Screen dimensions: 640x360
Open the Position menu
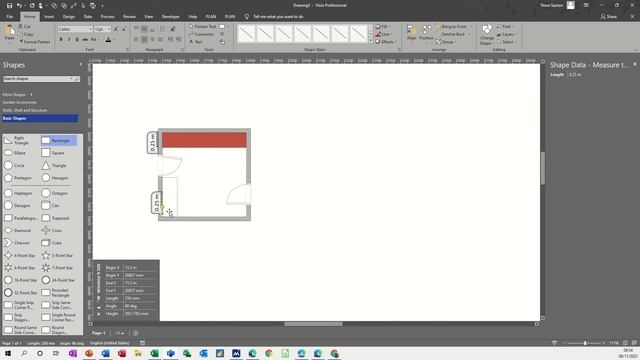point(427,33)
